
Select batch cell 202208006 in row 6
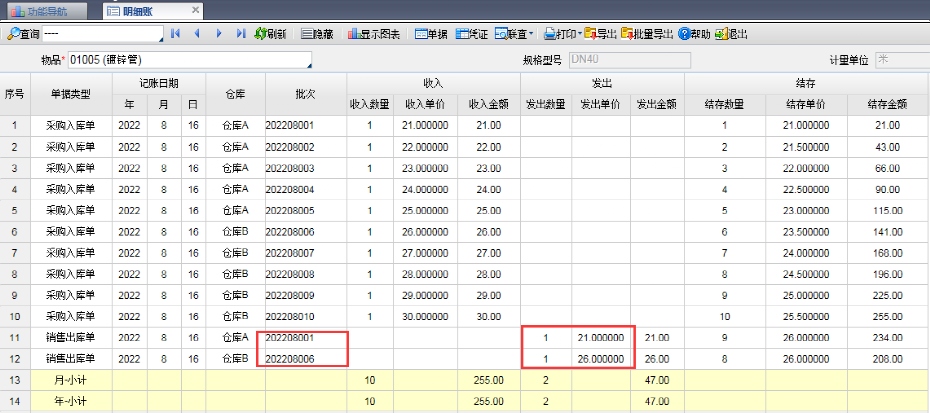coord(306,232)
